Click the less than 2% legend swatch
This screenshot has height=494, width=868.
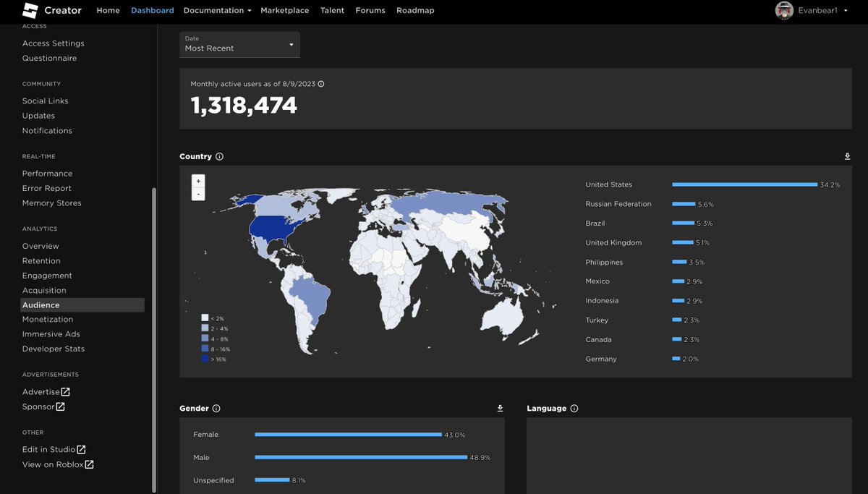click(x=205, y=318)
